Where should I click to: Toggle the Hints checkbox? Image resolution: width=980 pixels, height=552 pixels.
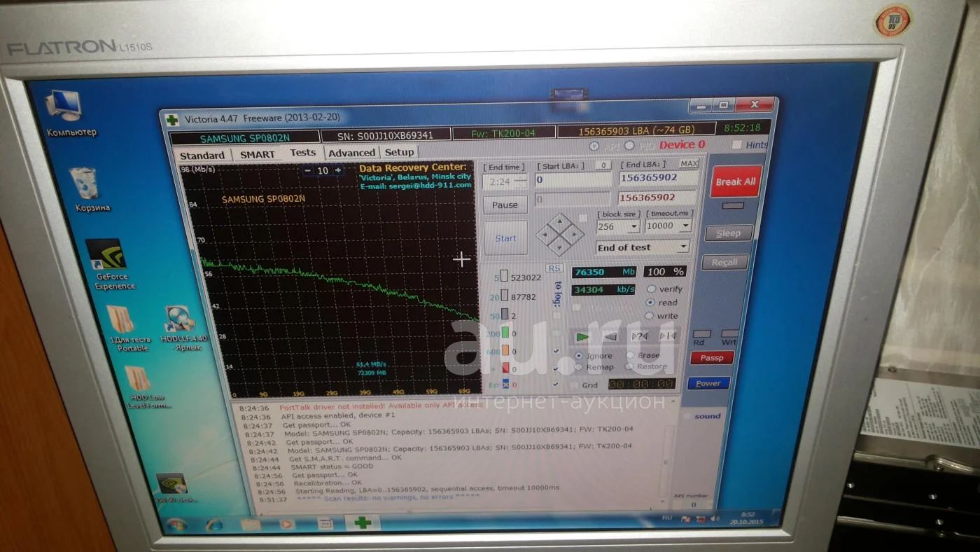[736, 144]
